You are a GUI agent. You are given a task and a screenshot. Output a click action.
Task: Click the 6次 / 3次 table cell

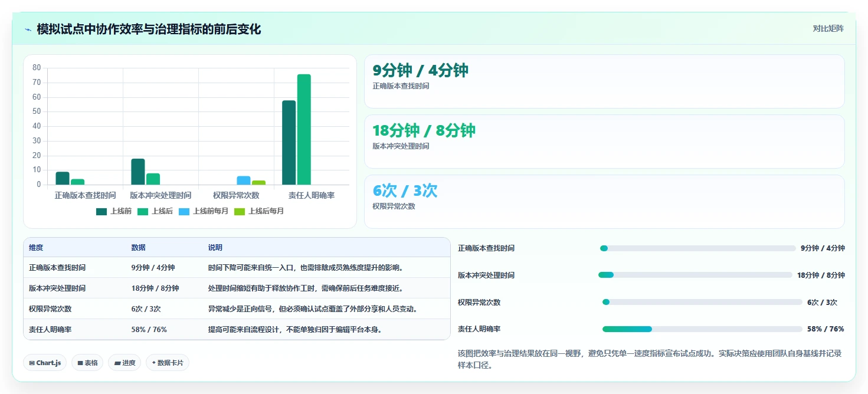pos(146,309)
